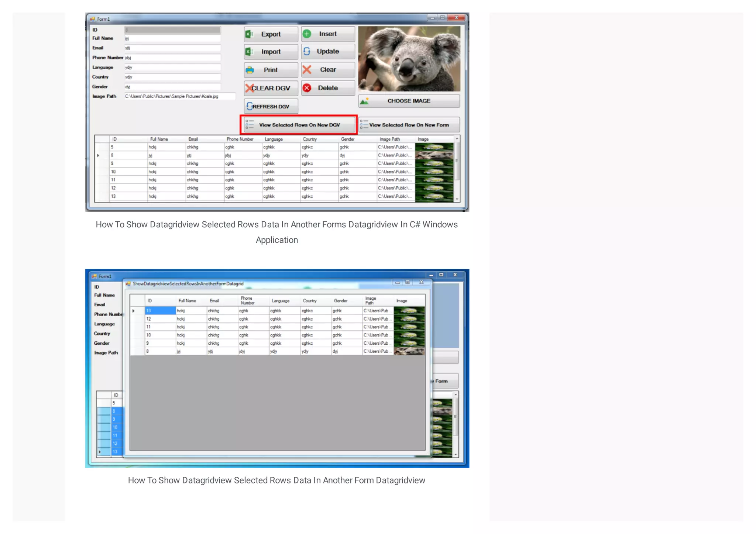Click cell with ID 13 in top grid

coord(128,196)
